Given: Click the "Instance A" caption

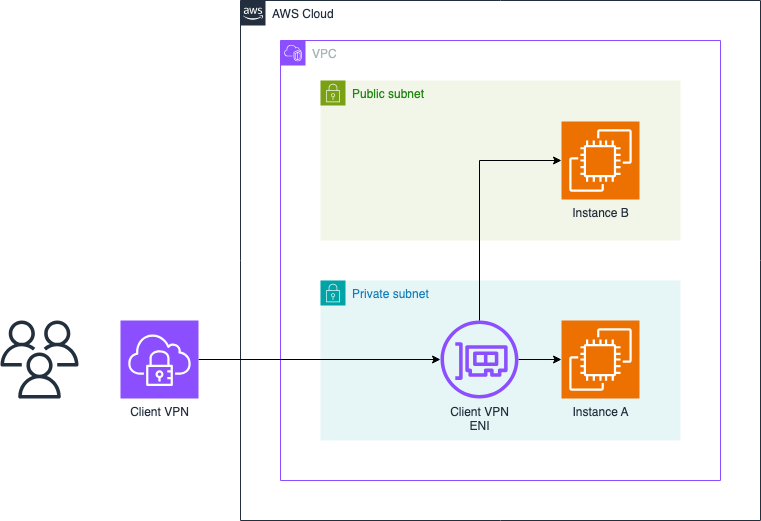Looking at the screenshot, I should tap(600, 412).
